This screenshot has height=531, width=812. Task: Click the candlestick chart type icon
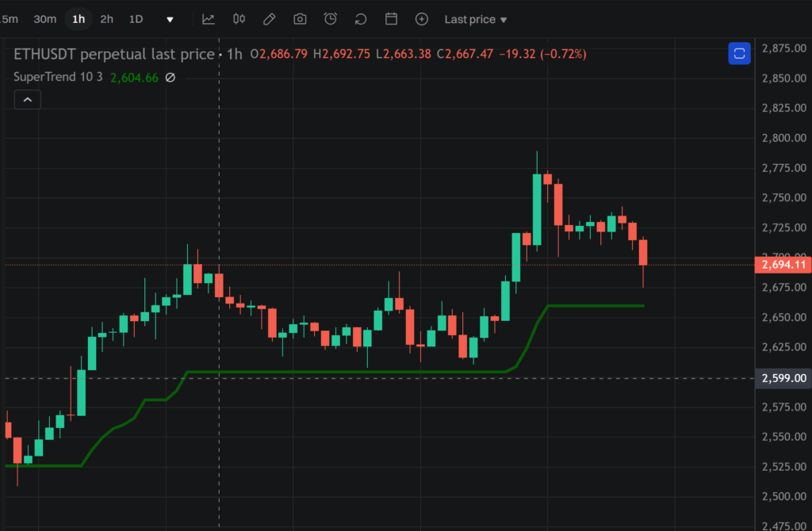coord(239,19)
